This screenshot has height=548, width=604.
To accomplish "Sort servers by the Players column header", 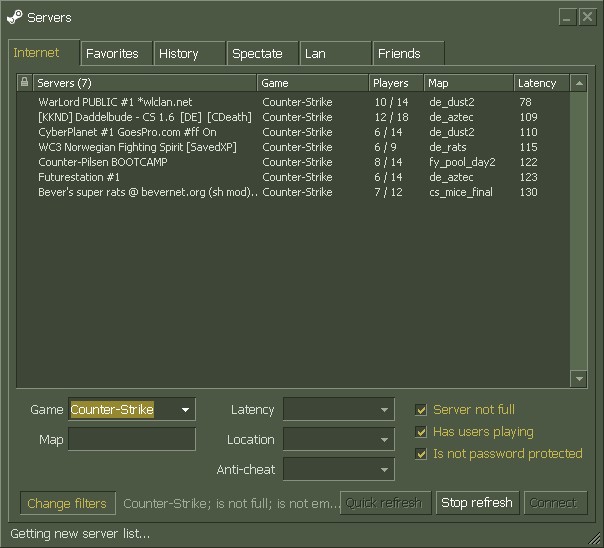I will pyautogui.click(x=396, y=83).
